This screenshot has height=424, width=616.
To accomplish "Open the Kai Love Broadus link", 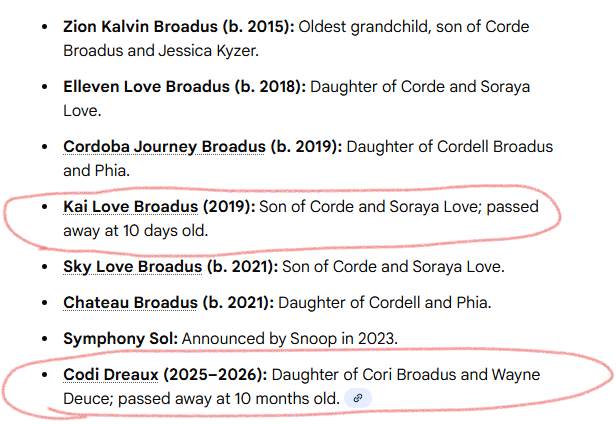I will [130, 207].
